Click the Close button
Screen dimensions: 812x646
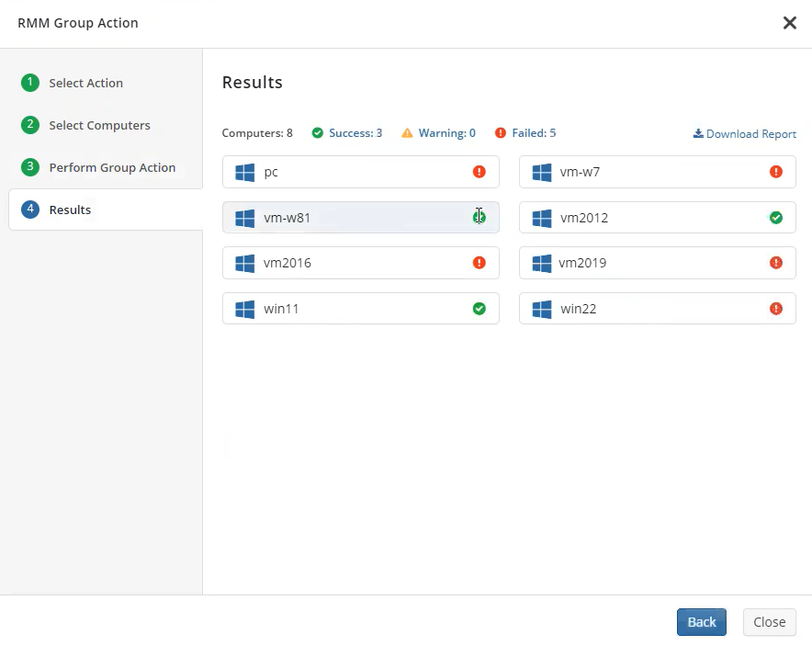tap(769, 622)
